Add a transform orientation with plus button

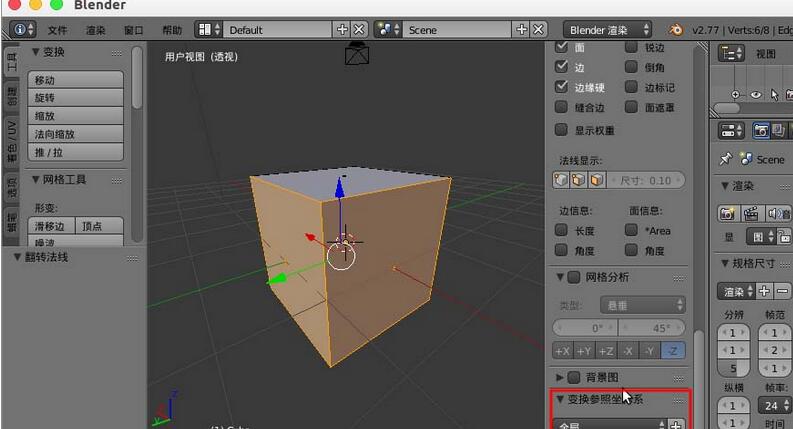(676, 424)
